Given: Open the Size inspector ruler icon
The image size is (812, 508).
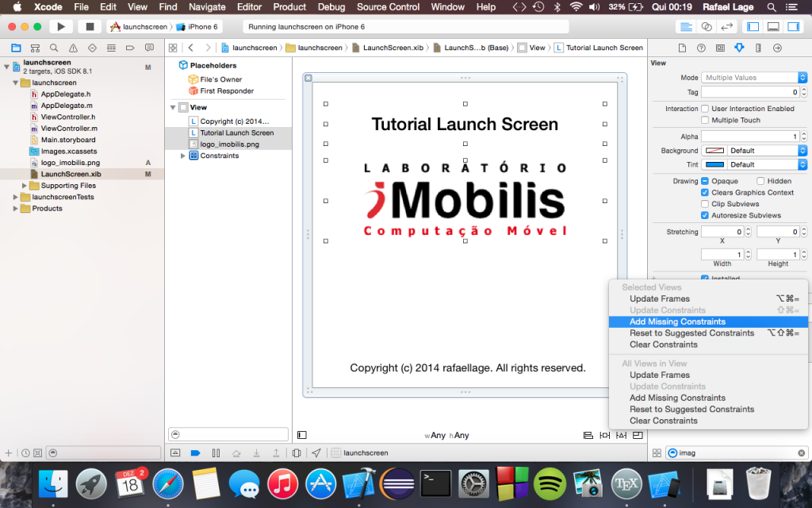Looking at the screenshot, I should pos(758,48).
